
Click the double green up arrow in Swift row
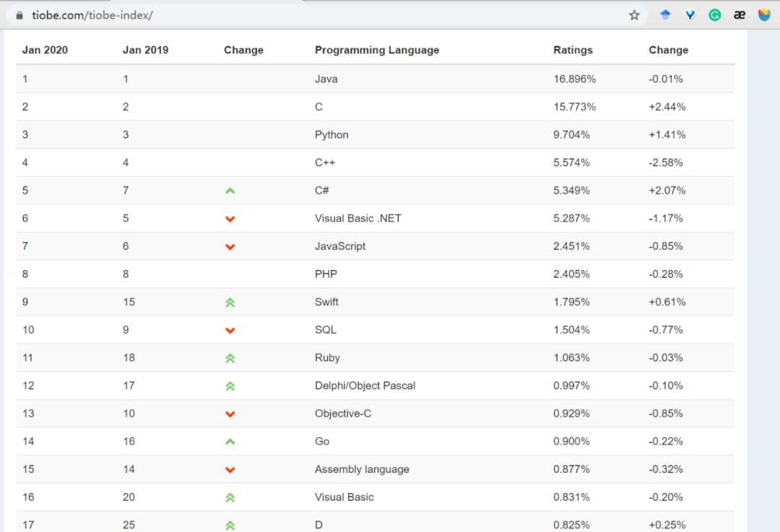tap(230, 302)
